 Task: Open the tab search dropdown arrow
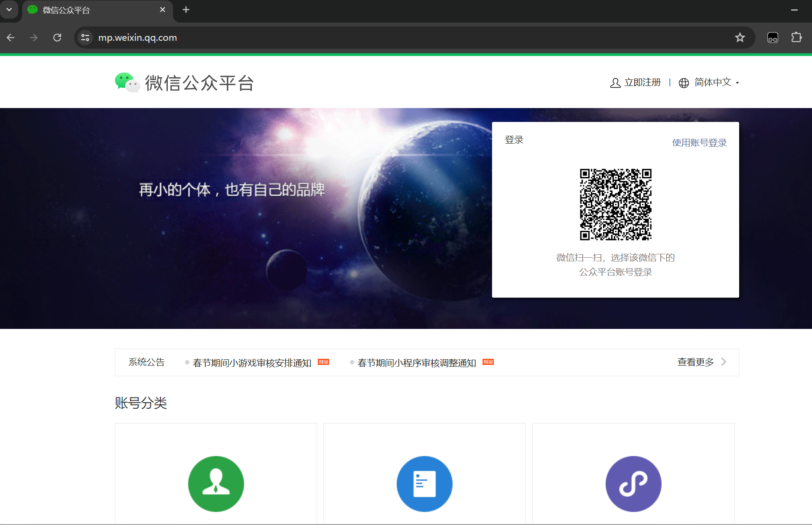9,10
